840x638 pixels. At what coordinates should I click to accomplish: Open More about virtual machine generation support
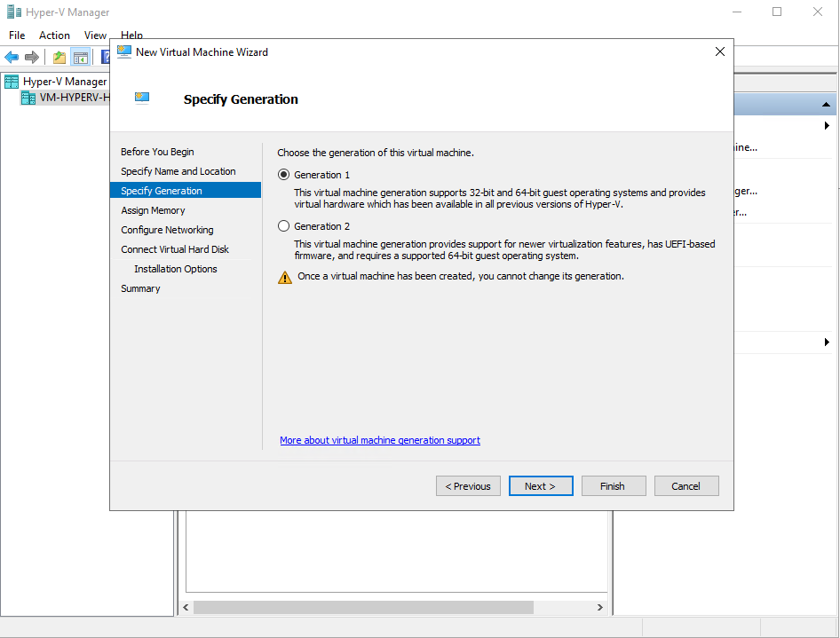point(380,440)
